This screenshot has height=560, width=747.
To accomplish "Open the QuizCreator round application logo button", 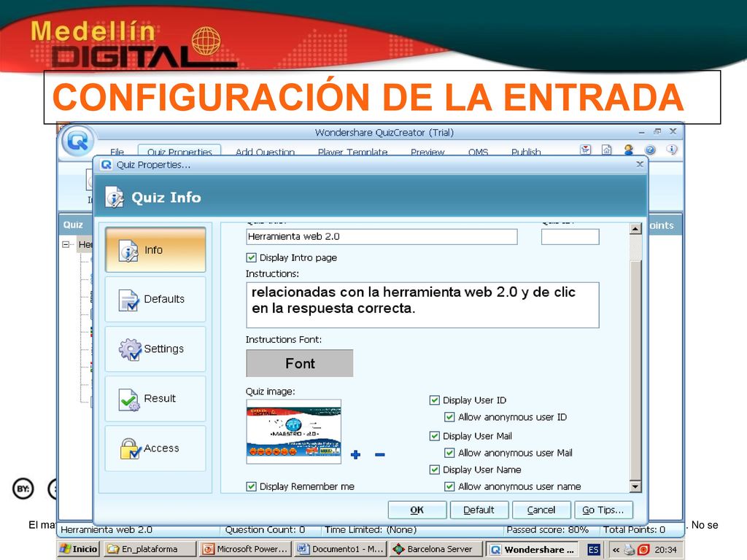I will 77,141.
